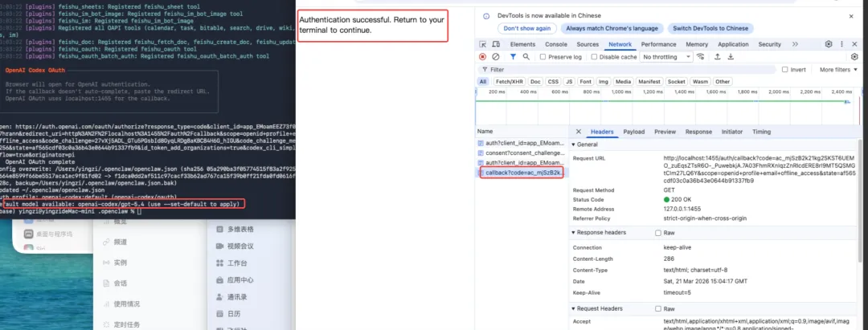Select 使用情况 in the left menu

point(121,304)
